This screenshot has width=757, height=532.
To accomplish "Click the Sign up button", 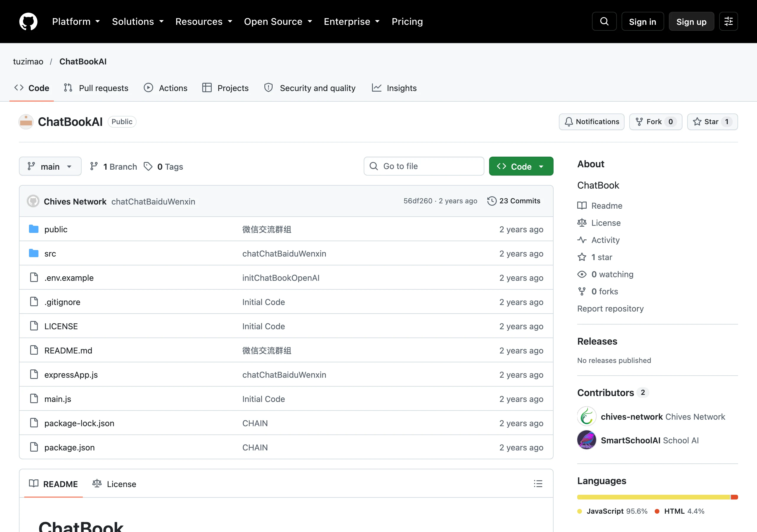I will click(x=691, y=21).
